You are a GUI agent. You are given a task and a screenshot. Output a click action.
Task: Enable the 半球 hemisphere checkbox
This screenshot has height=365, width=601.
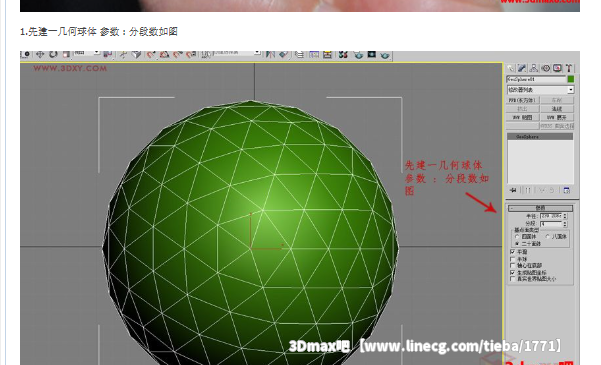click(512, 259)
